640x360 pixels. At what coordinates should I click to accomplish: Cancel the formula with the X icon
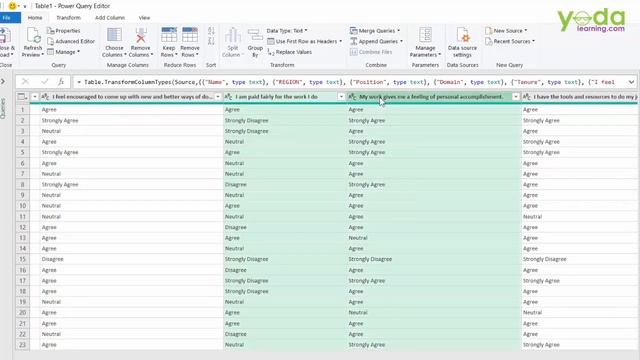[x=25, y=82]
